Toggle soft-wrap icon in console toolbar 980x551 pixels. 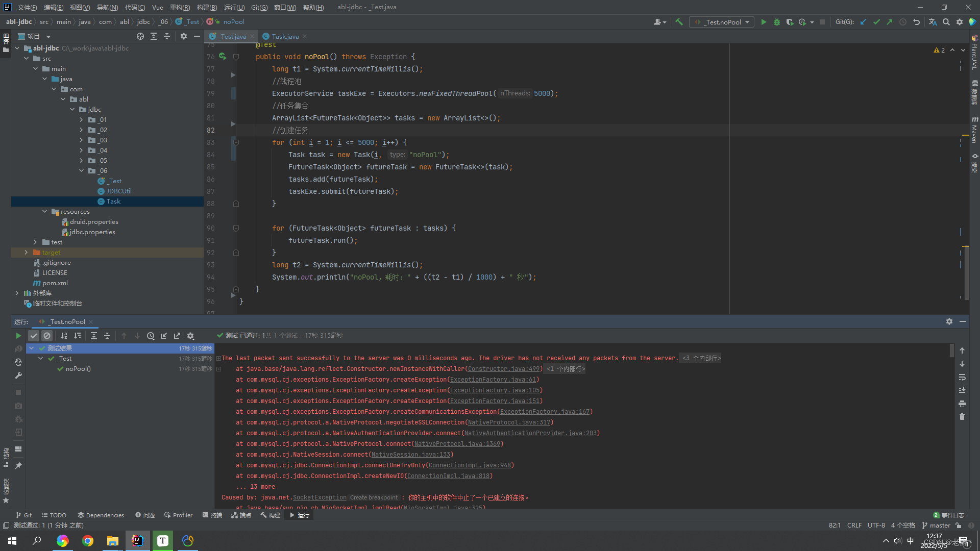click(962, 377)
